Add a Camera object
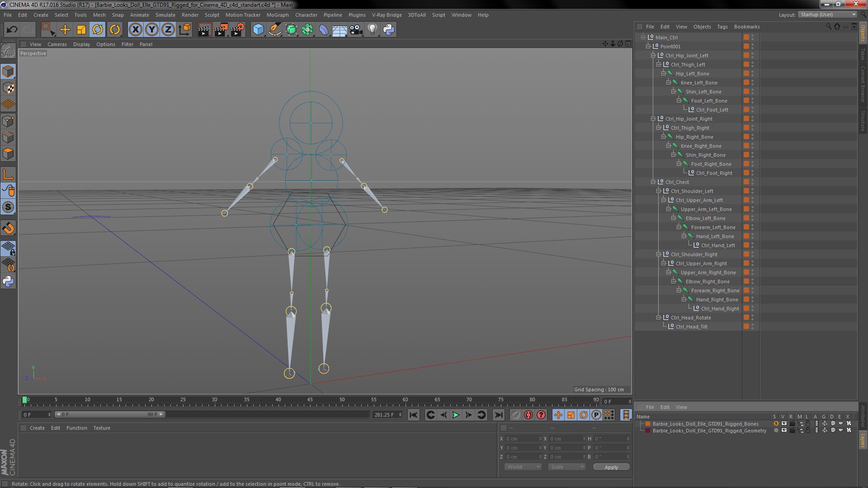868x488 pixels. (356, 30)
